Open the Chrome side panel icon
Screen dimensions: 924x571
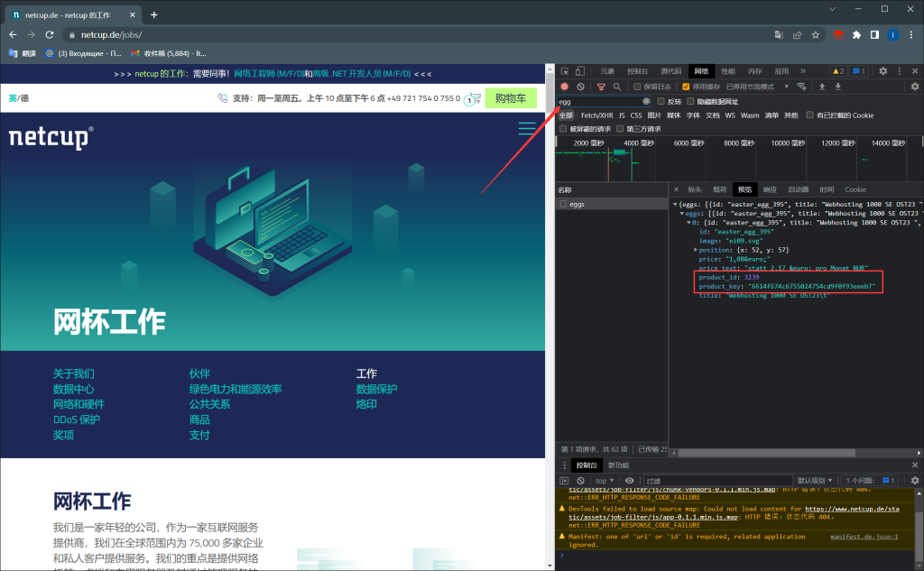tap(874, 35)
